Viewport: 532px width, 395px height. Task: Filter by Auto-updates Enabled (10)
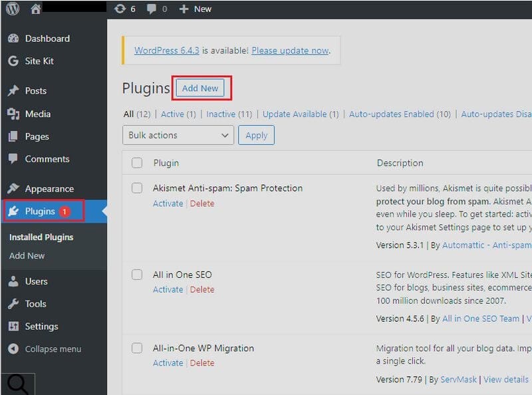(400, 114)
